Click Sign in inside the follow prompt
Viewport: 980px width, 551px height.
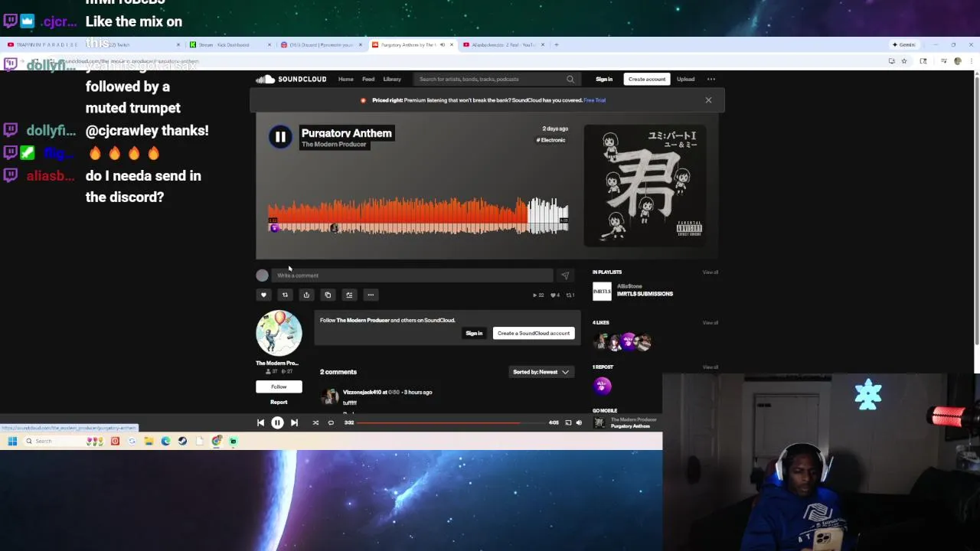pyautogui.click(x=474, y=333)
